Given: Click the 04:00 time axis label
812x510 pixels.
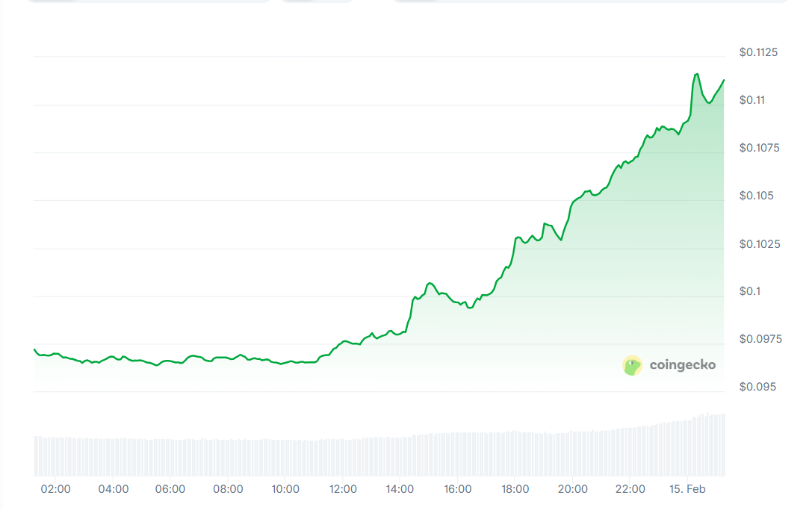Looking at the screenshot, I should tap(114, 489).
